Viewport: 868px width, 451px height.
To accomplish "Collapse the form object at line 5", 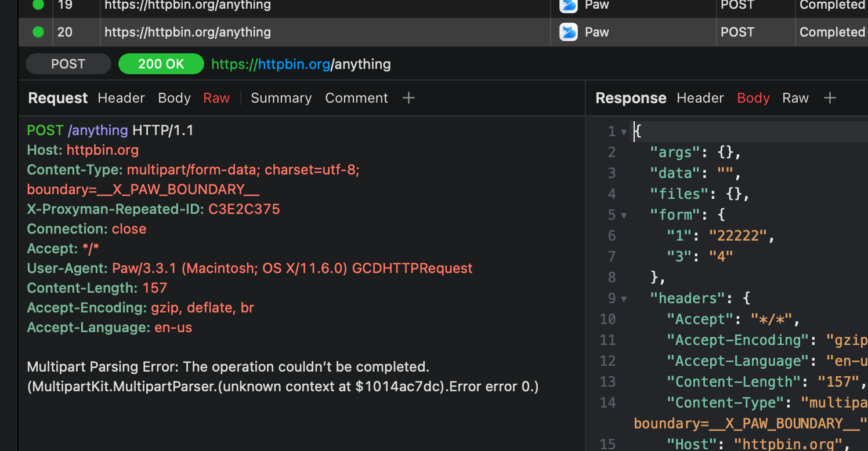I will point(624,214).
